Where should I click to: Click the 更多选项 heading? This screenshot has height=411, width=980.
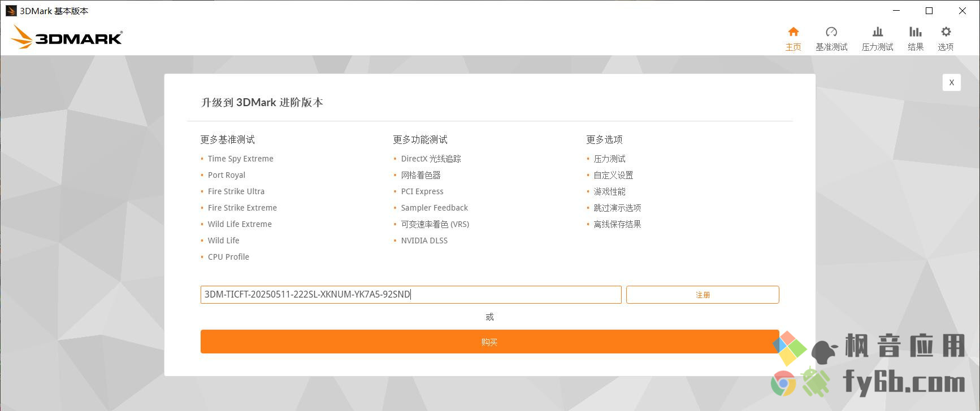(x=604, y=139)
